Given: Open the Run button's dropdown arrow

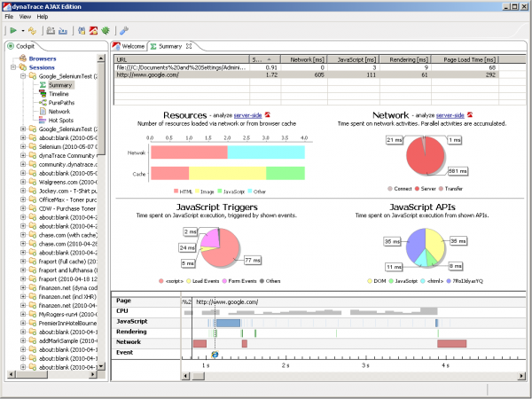Looking at the screenshot, I should coord(23,31).
